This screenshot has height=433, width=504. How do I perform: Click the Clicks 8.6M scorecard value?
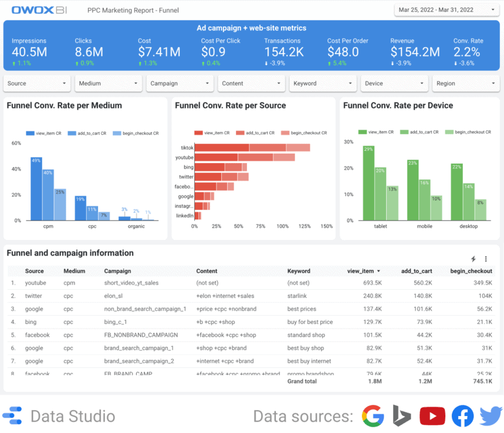(89, 52)
